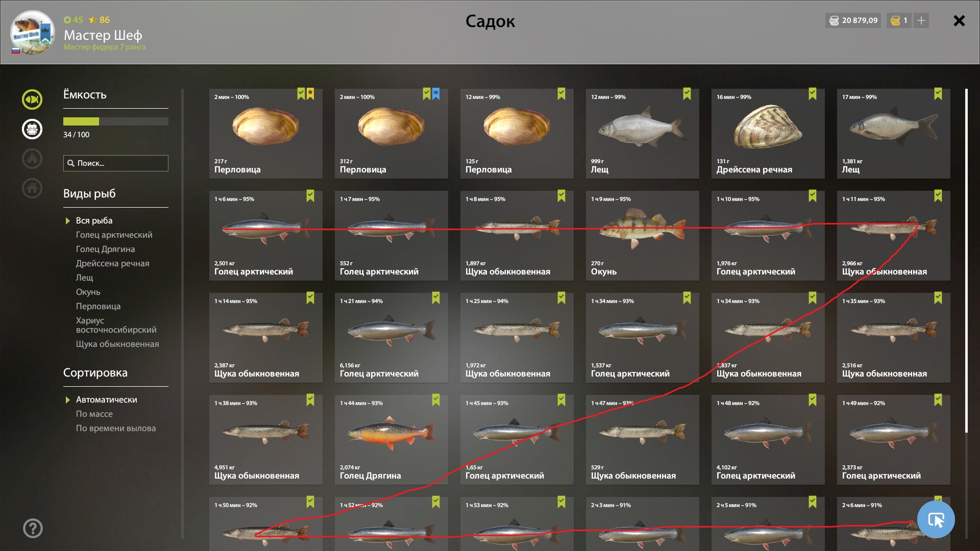
Task: Select the third circular icon in the sidebar
Action: coord(32,159)
